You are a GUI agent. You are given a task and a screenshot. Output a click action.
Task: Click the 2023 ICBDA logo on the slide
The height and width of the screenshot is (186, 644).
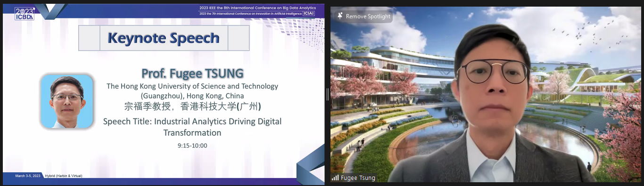(x=24, y=13)
